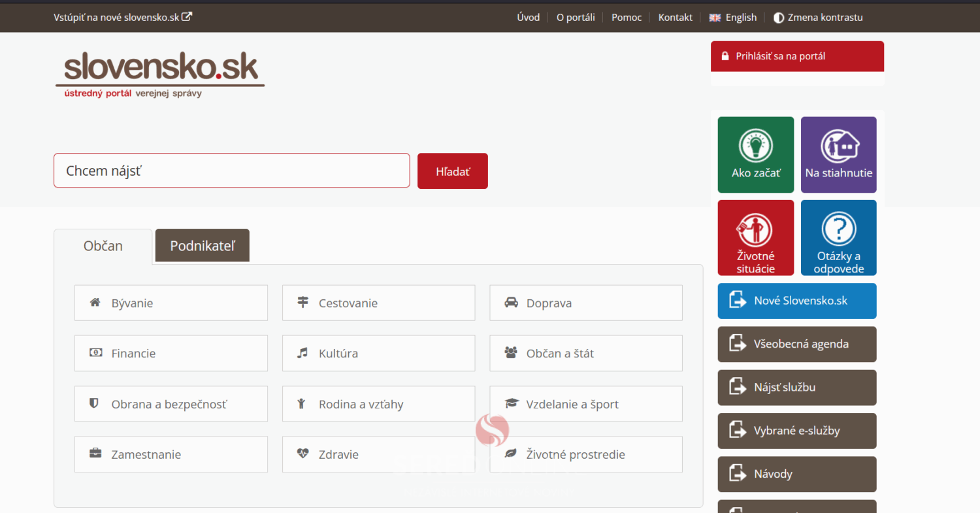Click the Ako začať lightbulb tile

point(755,154)
